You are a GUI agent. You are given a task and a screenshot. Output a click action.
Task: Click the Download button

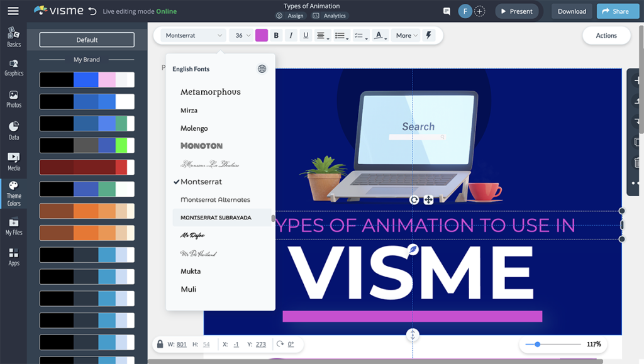click(571, 11)
